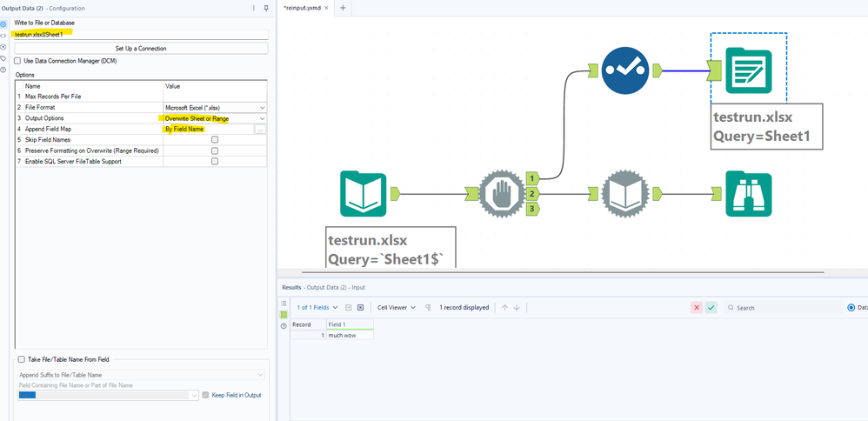Click Set Up a Connection button
The width and height of the screenshot is (868, 421).
pyautogui.click(x=141, y=48)
